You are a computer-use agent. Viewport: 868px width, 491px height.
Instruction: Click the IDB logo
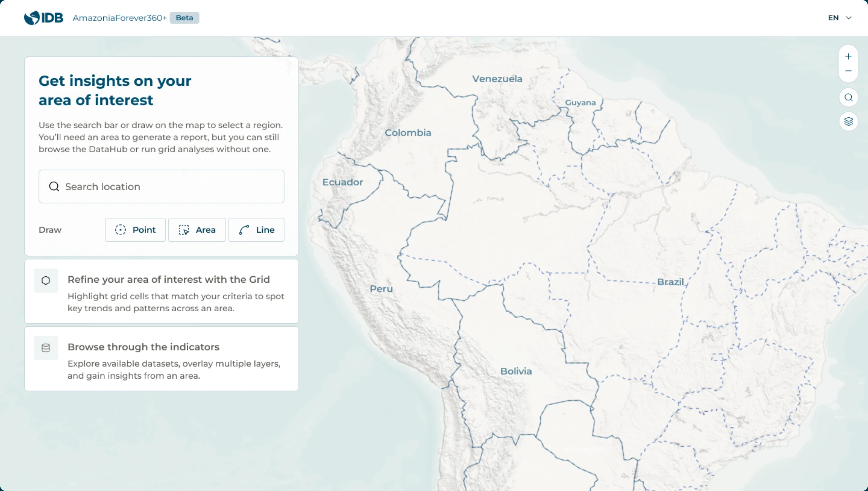(43, 17)
